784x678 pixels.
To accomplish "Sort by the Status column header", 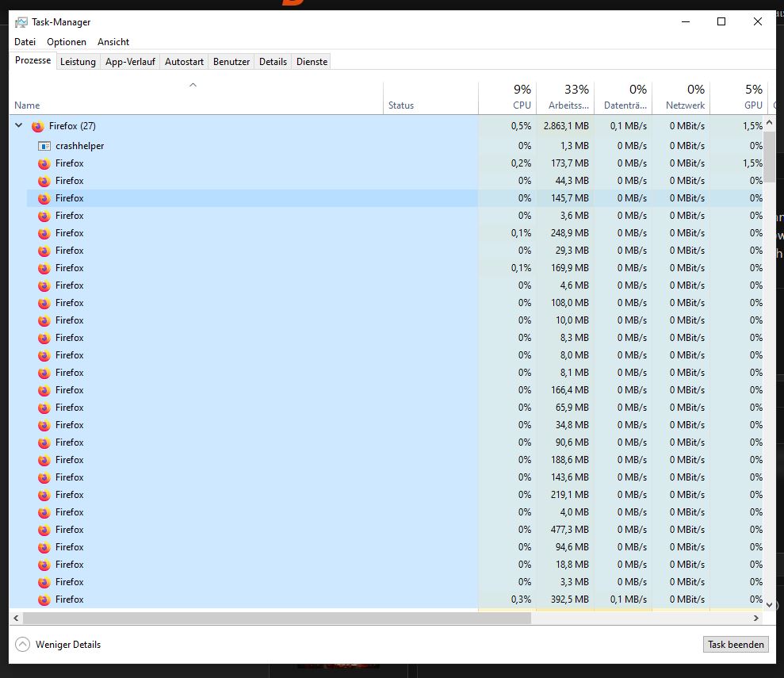I will point(430,98).
